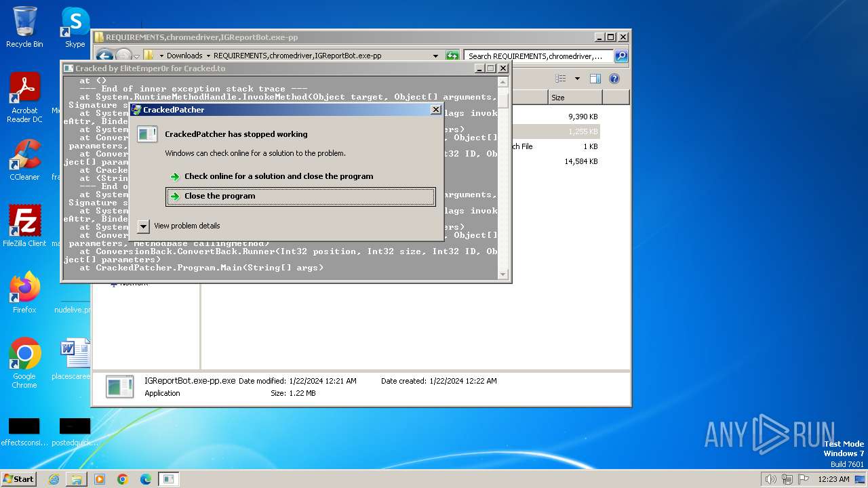The width and height of the screenshot is (868, 488).
Task: Toggle the Explorer preview pane
Action: (x=595, y=79)
